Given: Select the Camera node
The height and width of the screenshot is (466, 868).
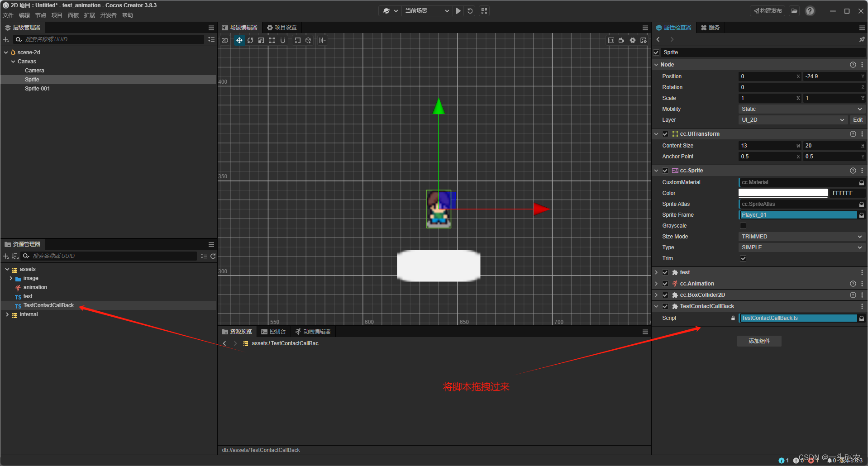Looking at the screenshot, I should click(x=34, y=71).
